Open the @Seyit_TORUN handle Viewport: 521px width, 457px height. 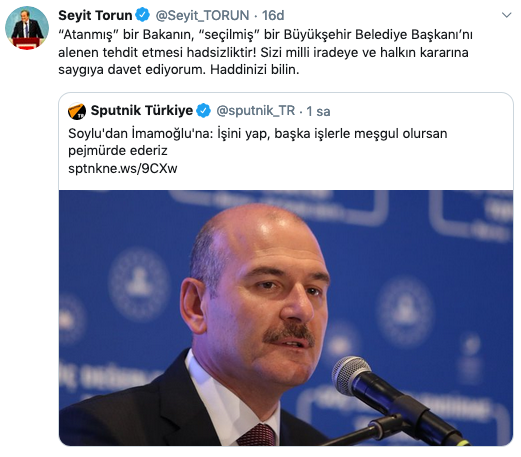[x=202, y=15]
